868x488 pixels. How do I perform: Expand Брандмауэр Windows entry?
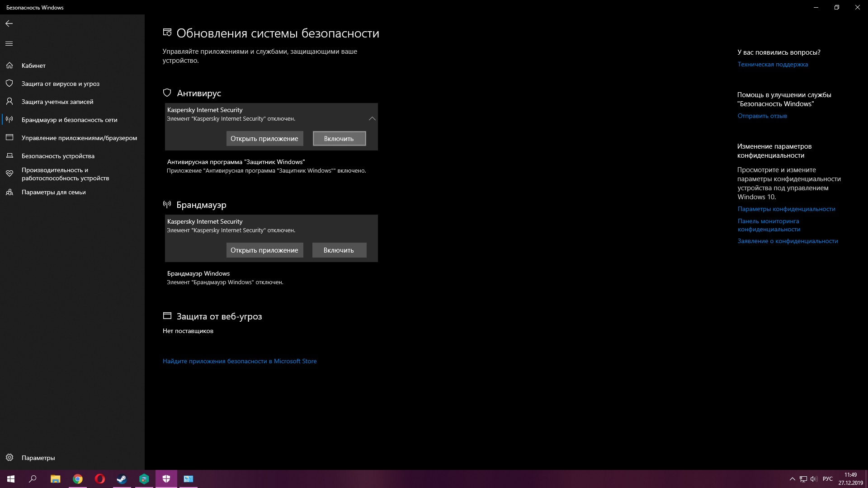point(271,278)
